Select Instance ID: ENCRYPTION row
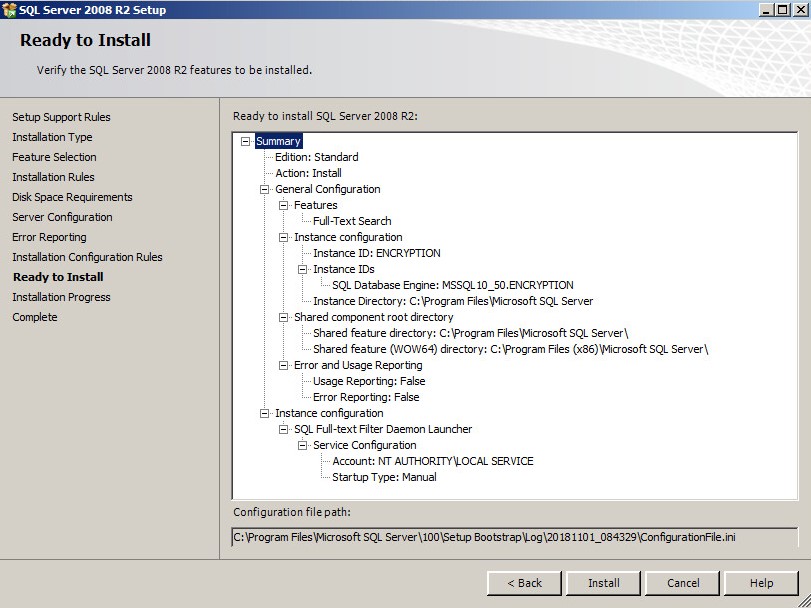The image size is (811, 608). [377, 253]
